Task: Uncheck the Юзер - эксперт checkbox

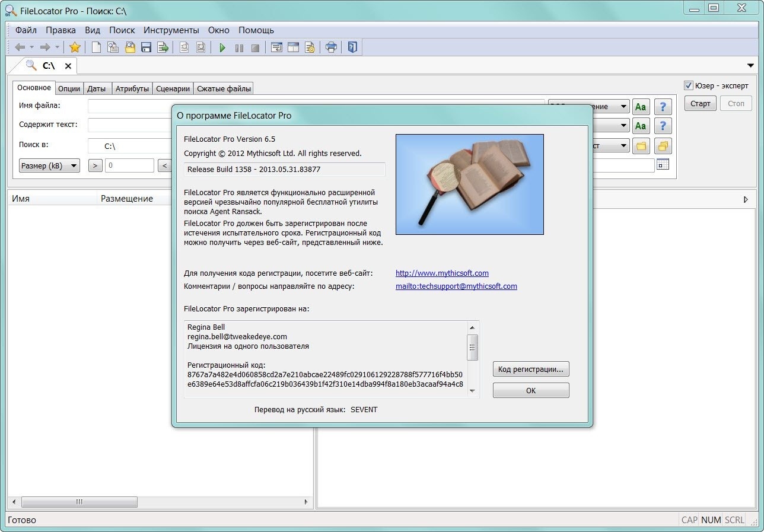Action: 689,85
